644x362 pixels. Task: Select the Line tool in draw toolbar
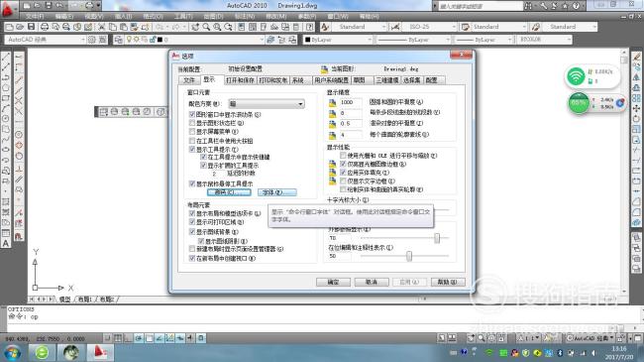[6, 57]
